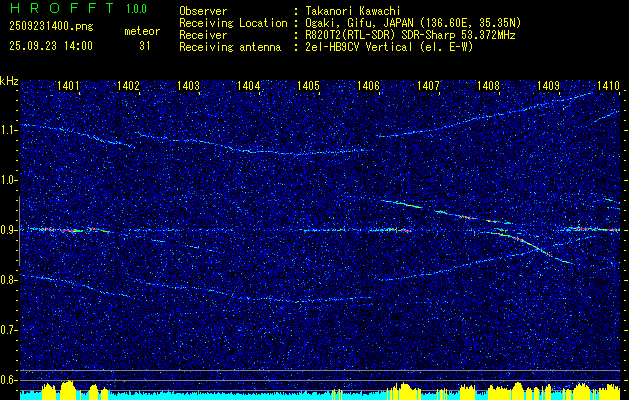This screenshot has height=400, width=629.
Task: Click the 0.8 kHz axis label
Action: (9, 280)
